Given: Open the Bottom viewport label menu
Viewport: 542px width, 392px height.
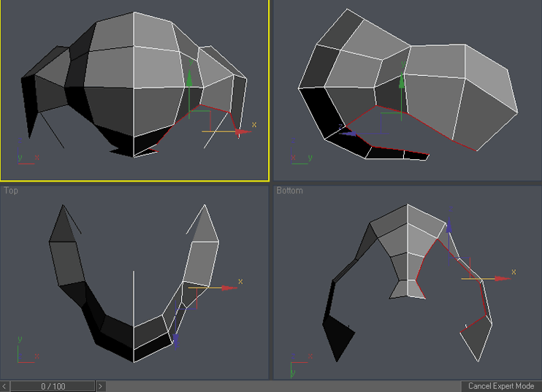Looking at the screenshot, I should 289,191.
